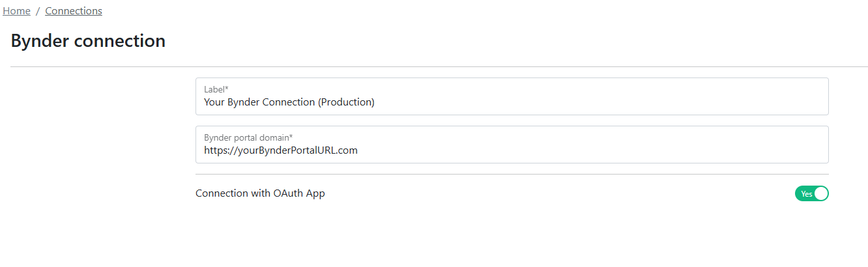868x267 pixels.
Task: Click the "Label*" field caption
Action: [x=216, y=89]
